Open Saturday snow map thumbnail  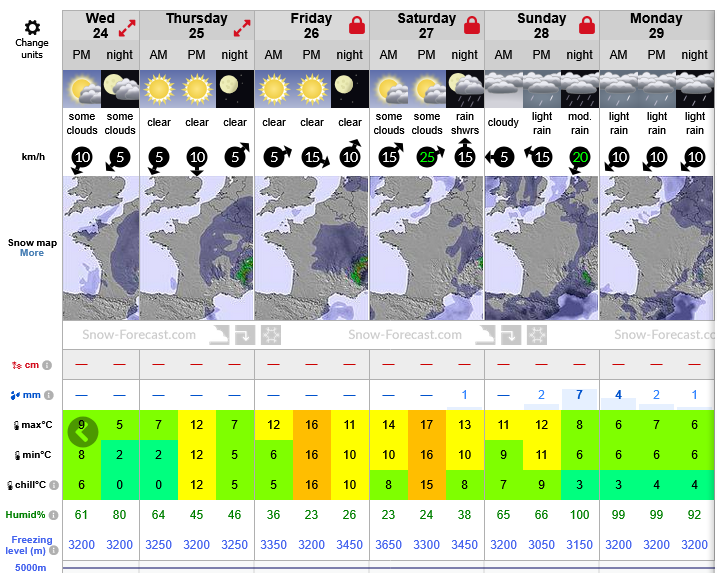tap(427, 248)
